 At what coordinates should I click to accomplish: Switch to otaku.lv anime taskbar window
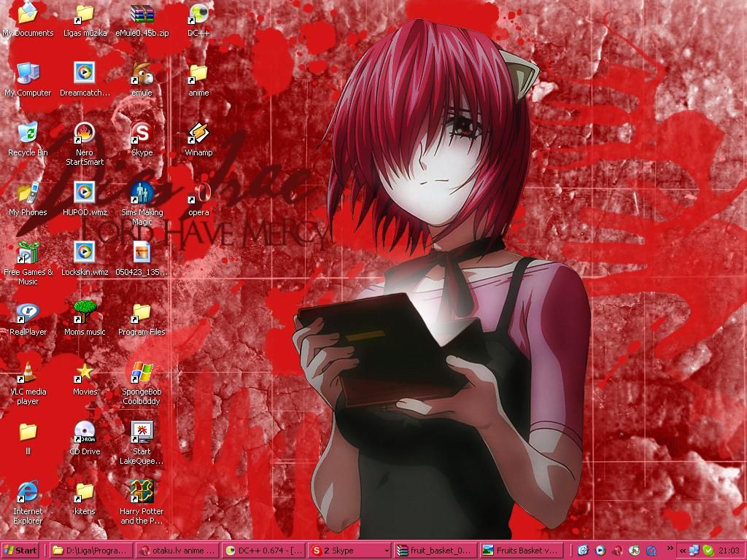[178, 551]
